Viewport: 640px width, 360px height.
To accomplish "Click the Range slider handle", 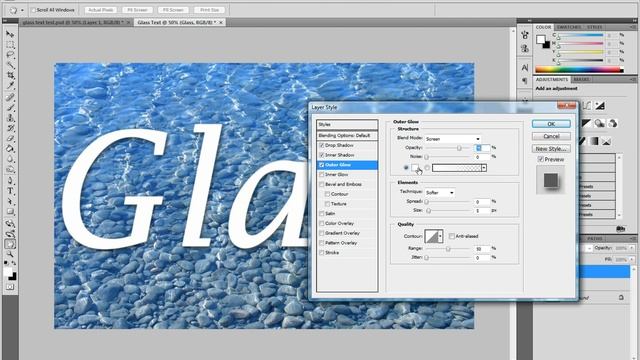I will tap(448, 249).
